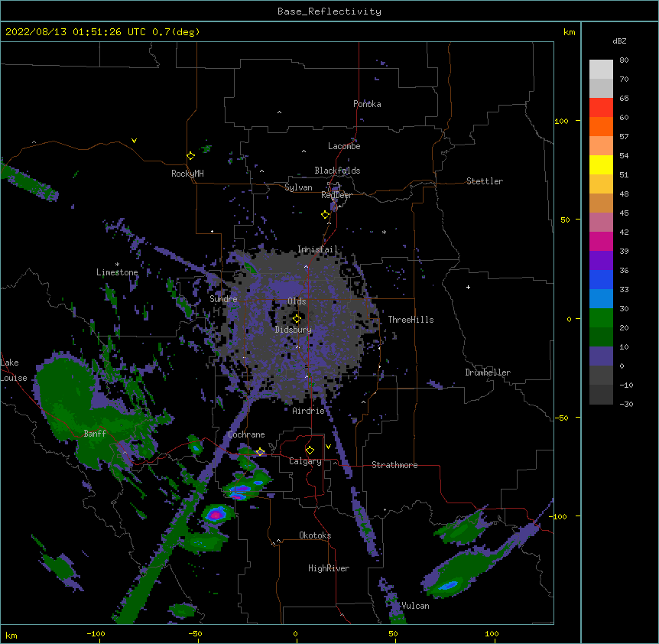Click the Ponoka city label
This screenshot has height=644, width=659.
(367, 104)
